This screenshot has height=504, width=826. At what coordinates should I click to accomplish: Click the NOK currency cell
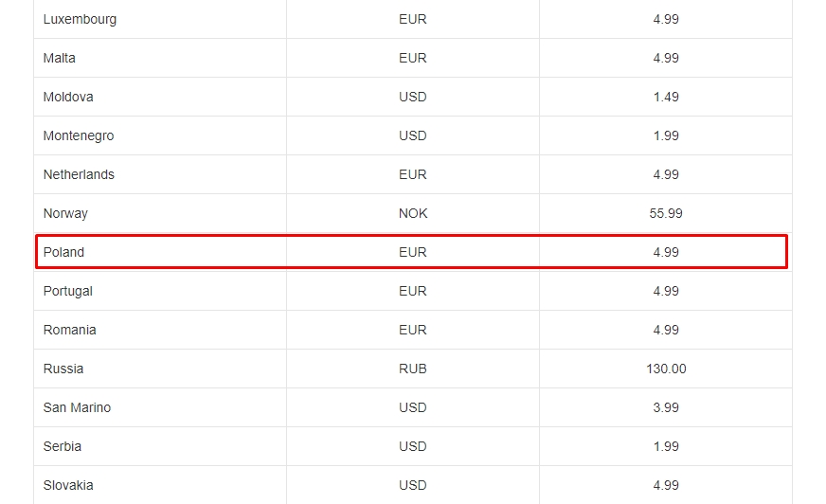[413, 213]
